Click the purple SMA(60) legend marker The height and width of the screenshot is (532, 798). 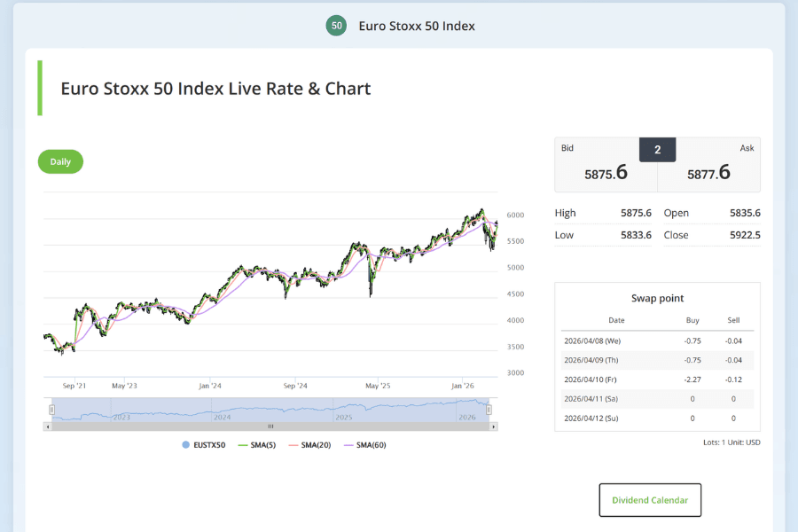348,444
